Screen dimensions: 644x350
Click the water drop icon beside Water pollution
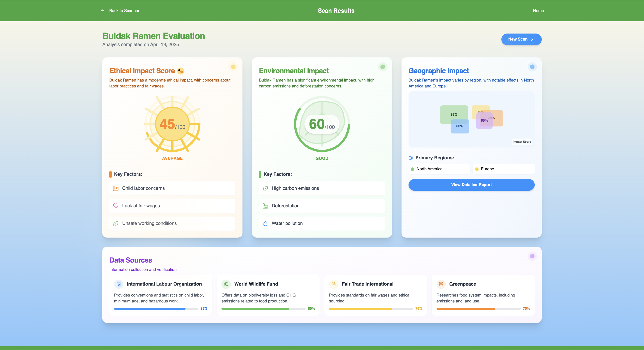265,223
